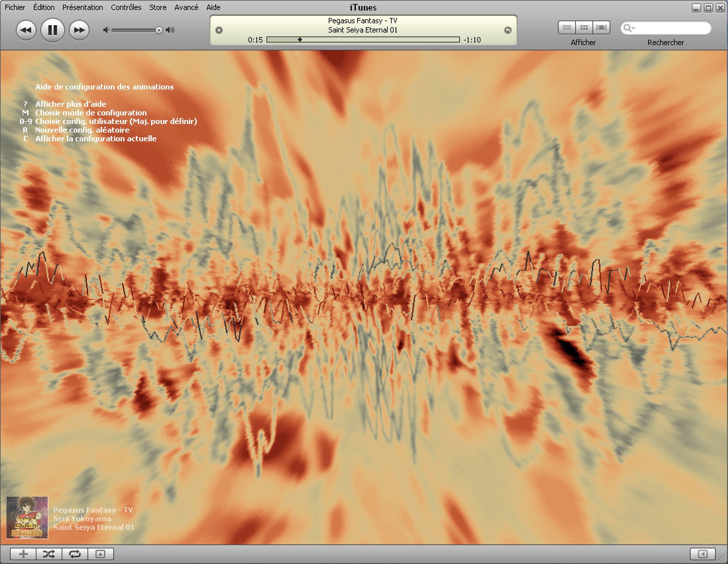Toggle shuffle playback
Screen dimensions: 728x564
pyautogui.click(x=49, y=554)
